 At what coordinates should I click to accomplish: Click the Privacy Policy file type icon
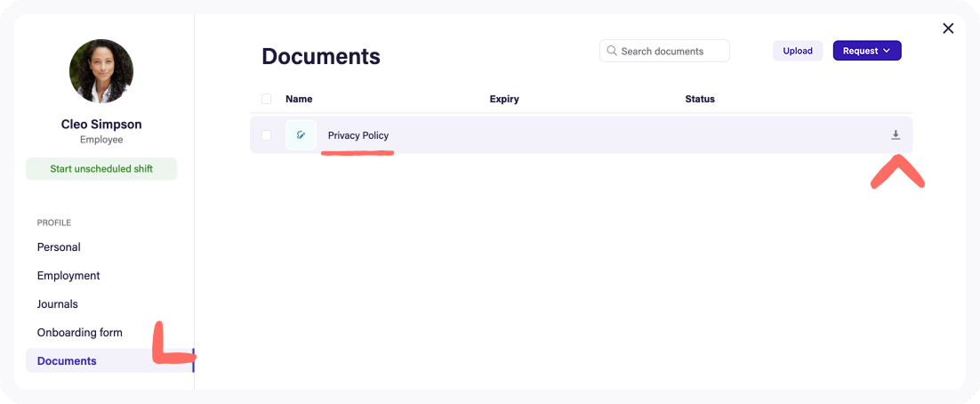coord(301,135)
